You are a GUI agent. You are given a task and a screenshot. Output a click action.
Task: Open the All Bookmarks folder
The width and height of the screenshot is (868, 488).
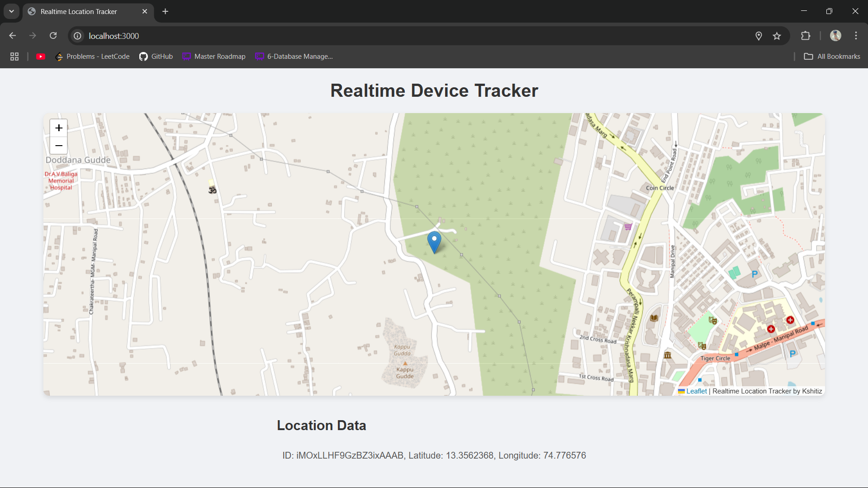click(832, 57)
